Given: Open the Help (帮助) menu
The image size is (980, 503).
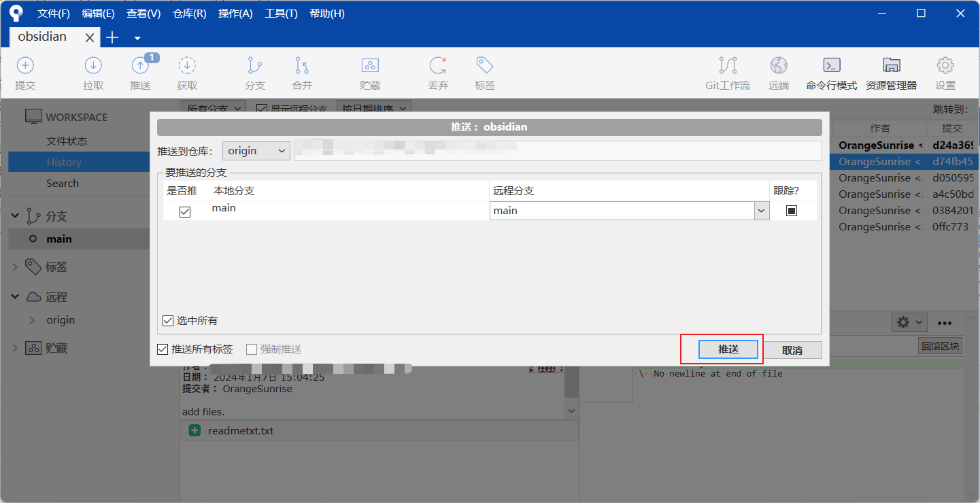Looking at the screenshot, I should (x=327, y=14).
